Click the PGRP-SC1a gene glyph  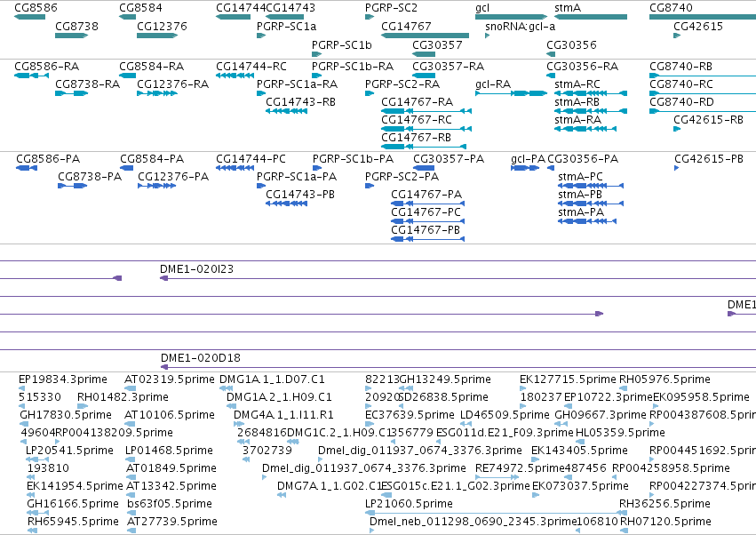coord(261,36)
